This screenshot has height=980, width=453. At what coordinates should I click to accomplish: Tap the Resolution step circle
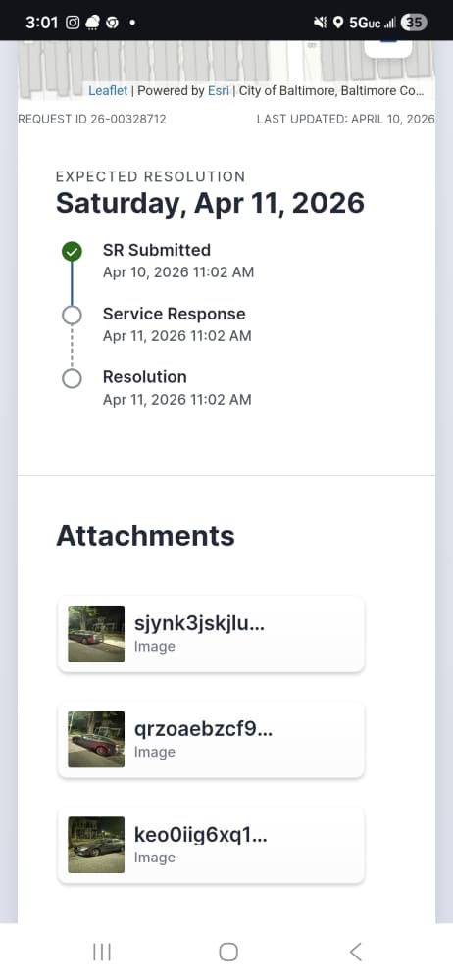click(72, 378)
